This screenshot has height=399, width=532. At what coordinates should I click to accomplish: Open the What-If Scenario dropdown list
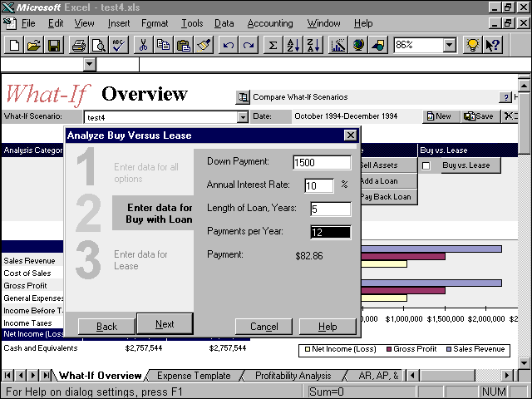click(x=243, y=117)
